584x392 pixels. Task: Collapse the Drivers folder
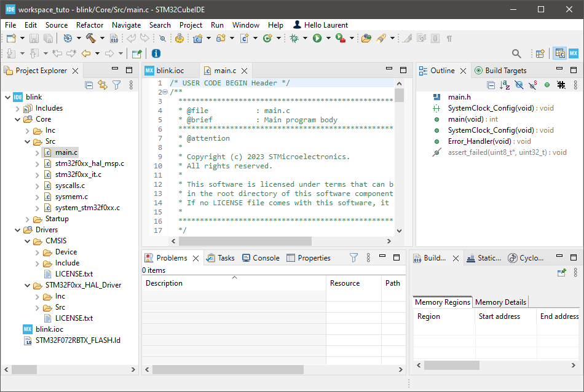click(x=17, y=230)
